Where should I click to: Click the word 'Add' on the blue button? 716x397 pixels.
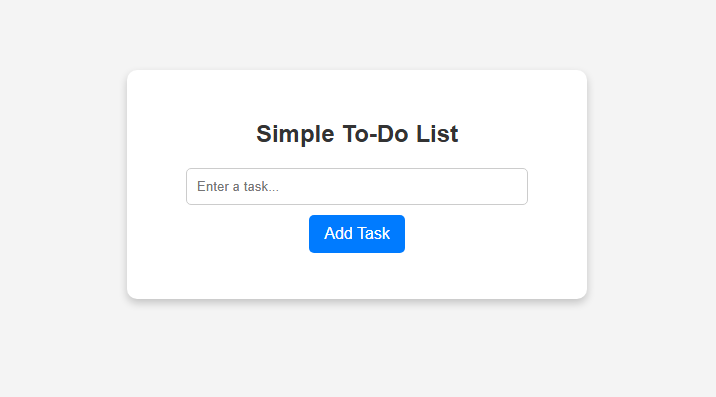[x=338, y=233]
